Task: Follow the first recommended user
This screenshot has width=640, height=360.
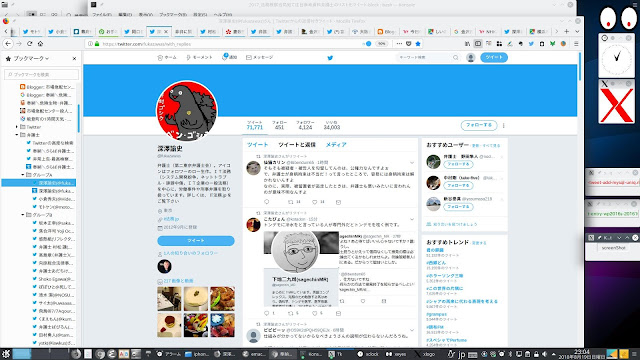Action: [x=458, y=164]
